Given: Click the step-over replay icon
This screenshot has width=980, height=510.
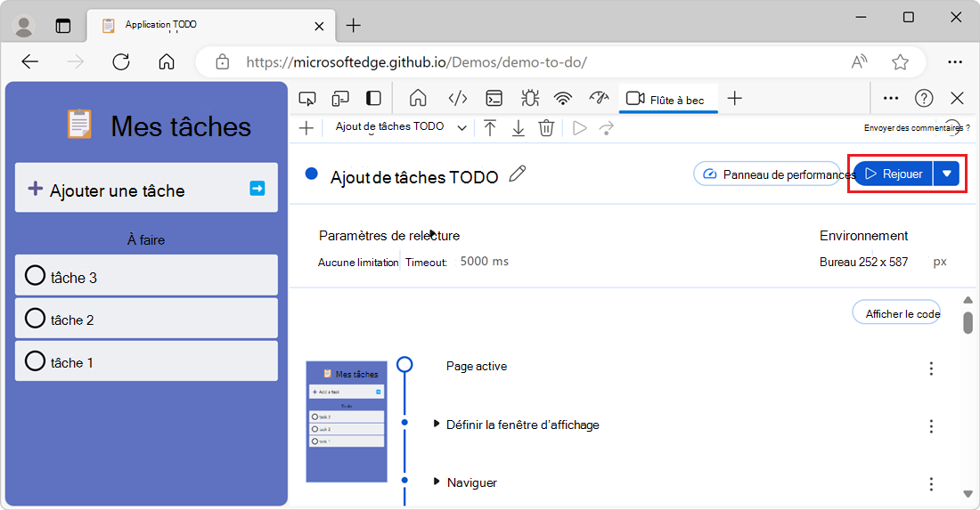Looking at the screenshot, I should [607, 128].
